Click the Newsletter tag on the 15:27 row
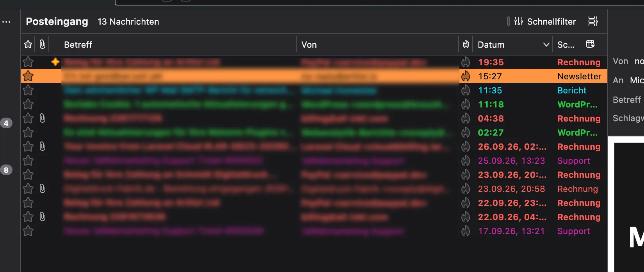Viewport: 644px width, 272px height. pos(579,76)
